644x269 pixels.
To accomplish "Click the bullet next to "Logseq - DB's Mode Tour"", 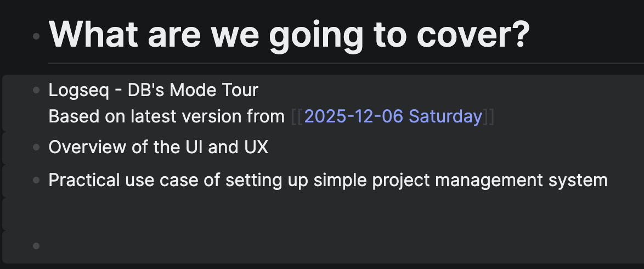I will click(37, 89).
